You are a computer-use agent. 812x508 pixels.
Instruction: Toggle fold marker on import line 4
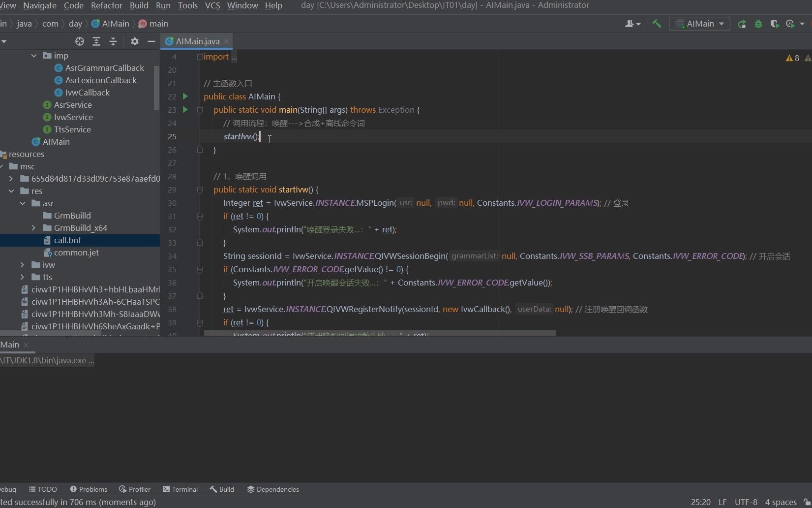click(x=200, y=57)
